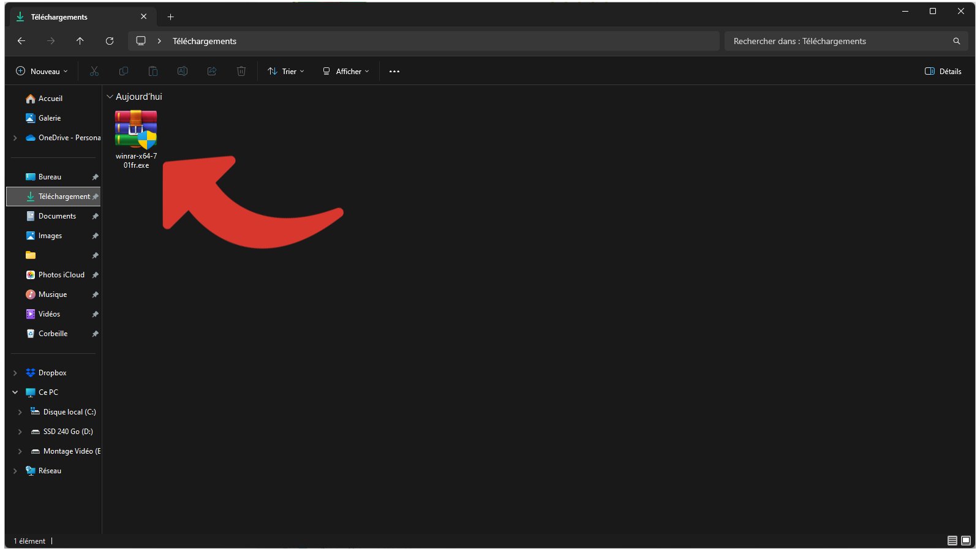Expand the OneDrive node
Viewport: 980px width, 551px height.
[15, 138]
